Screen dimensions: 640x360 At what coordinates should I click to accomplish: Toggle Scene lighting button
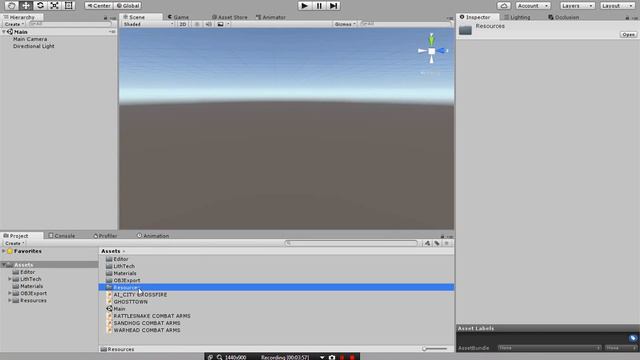click(x=197, y=24)
